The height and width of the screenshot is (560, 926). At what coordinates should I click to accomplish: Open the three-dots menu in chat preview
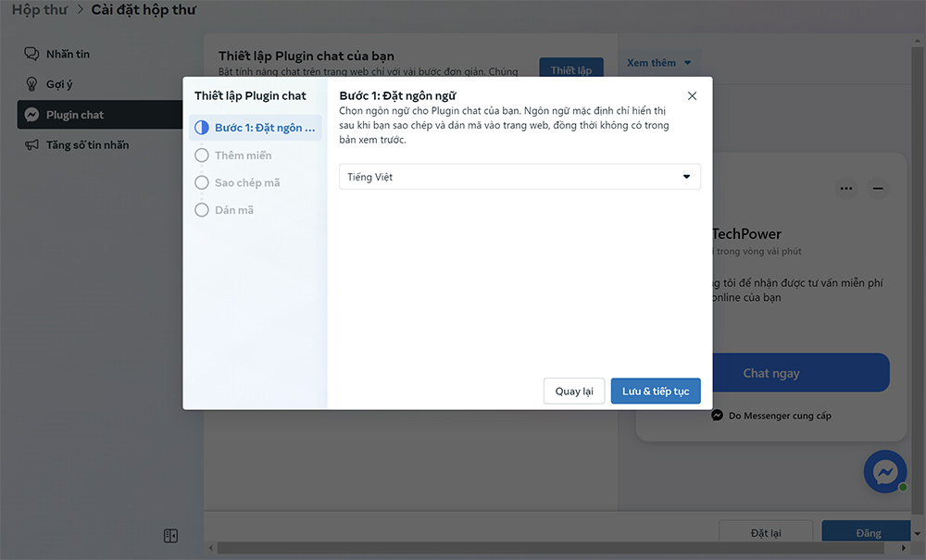[x=846, y=189]
